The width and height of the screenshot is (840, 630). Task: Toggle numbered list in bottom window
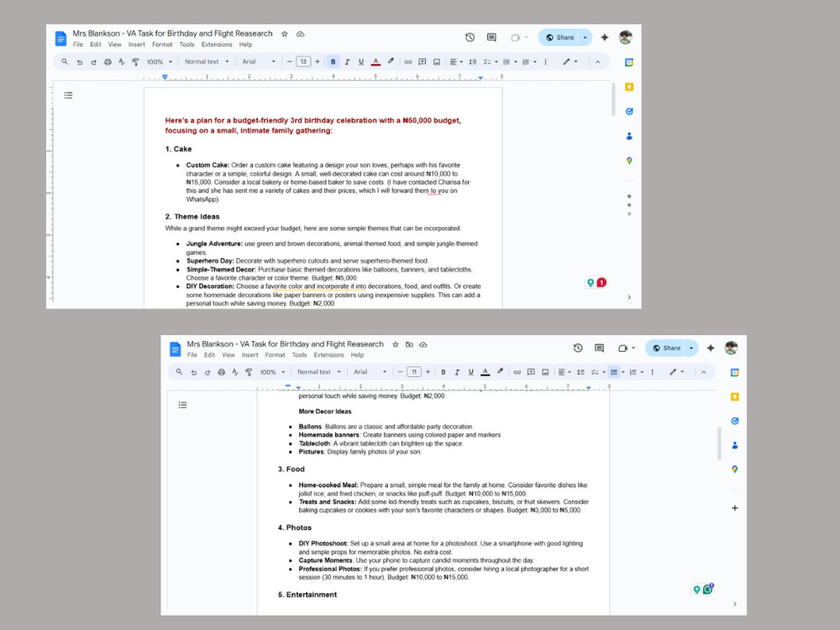pos(635,372)
